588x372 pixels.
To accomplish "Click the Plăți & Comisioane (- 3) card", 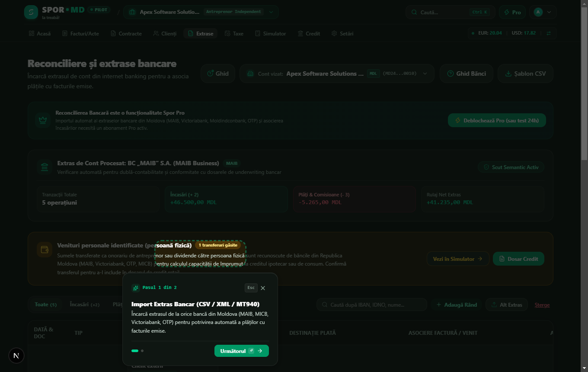I will [355, 199].
